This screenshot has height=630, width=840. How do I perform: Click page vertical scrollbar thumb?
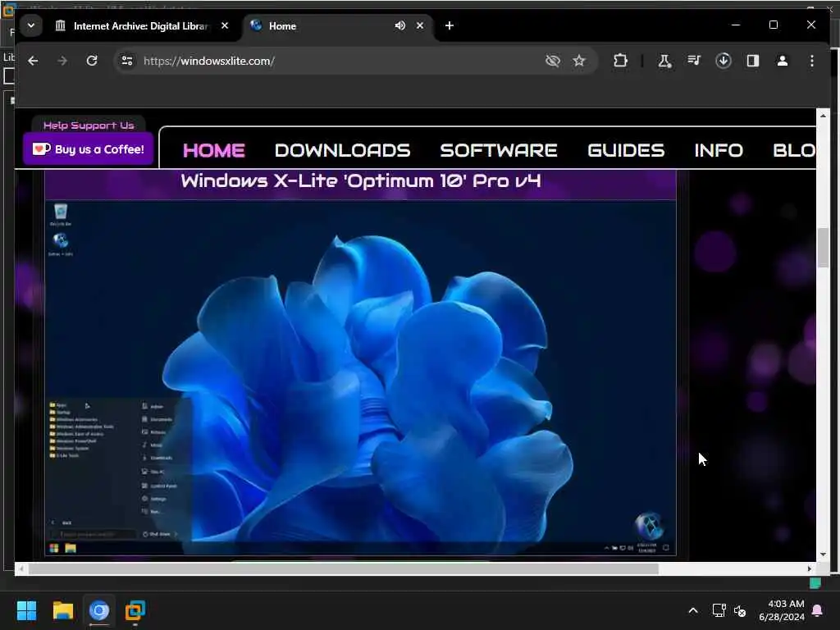tap(823, 248)
